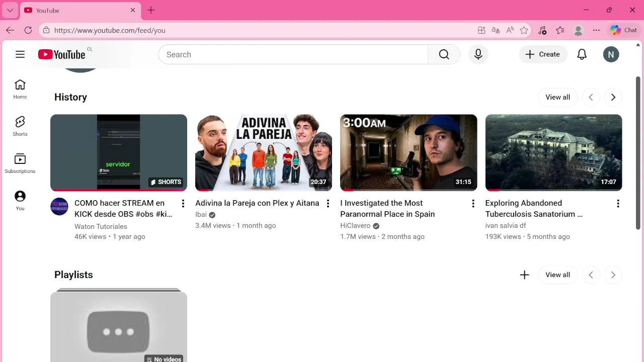Open options for Most Paranormal Place video
This screenshot has height=362, width=644.
[x=473, y=204]
